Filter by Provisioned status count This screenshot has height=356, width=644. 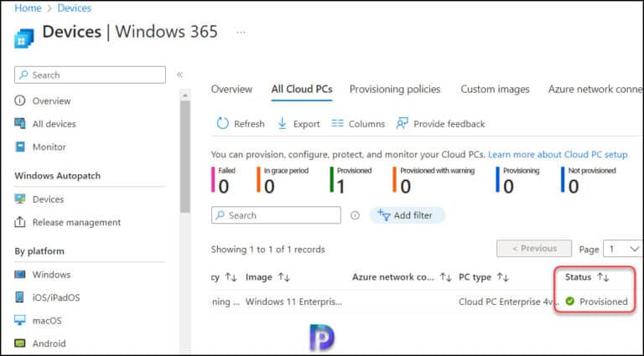[x=351, y=179]
